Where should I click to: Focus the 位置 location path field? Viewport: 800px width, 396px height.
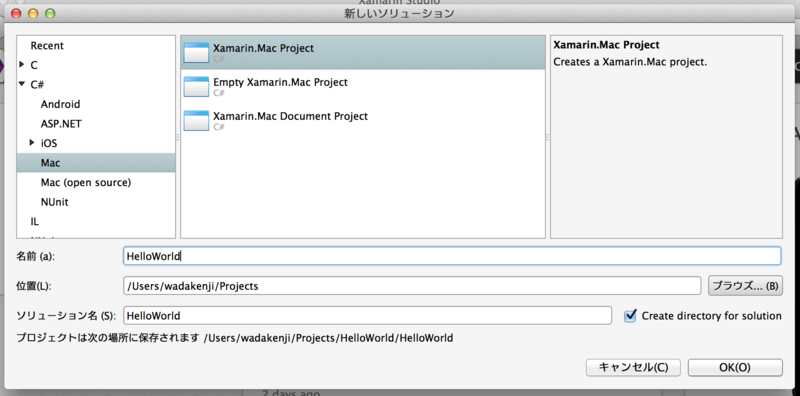412,286
